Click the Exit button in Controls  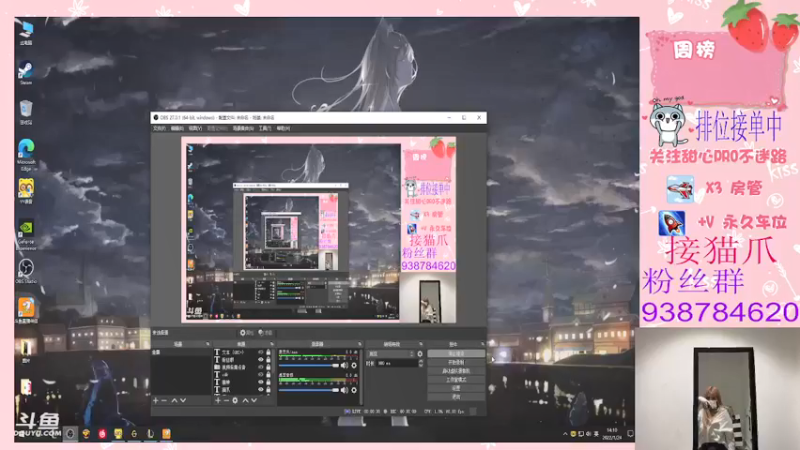(x=456, y=397)
